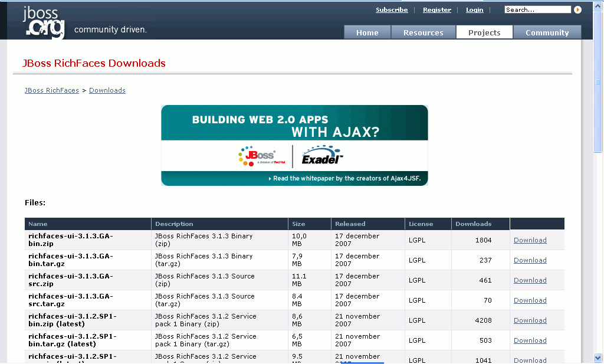Download richfaces-ui-3.1.2.SP1-bin.zip (latest)
This screenshot has height=364, width=604.
point(530,320)
